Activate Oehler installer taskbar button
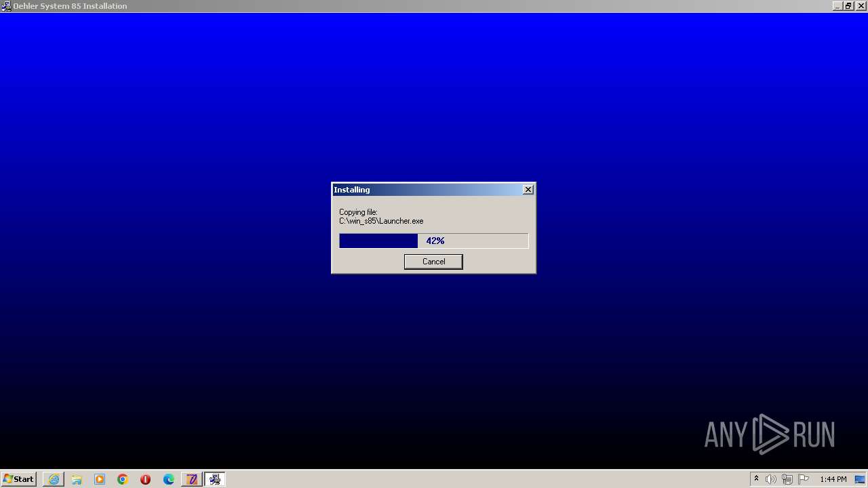 215,479
